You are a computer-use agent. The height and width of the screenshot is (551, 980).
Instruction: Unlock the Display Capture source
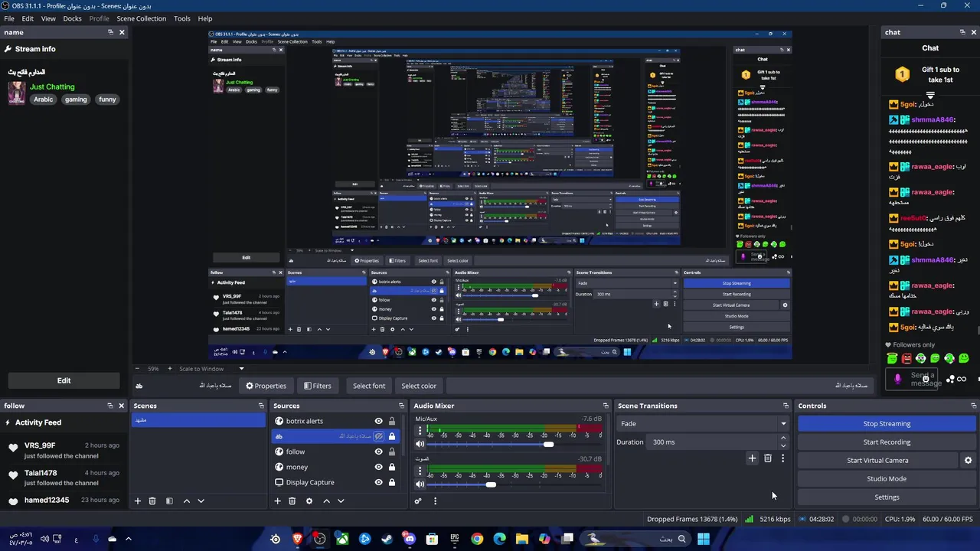392,482
